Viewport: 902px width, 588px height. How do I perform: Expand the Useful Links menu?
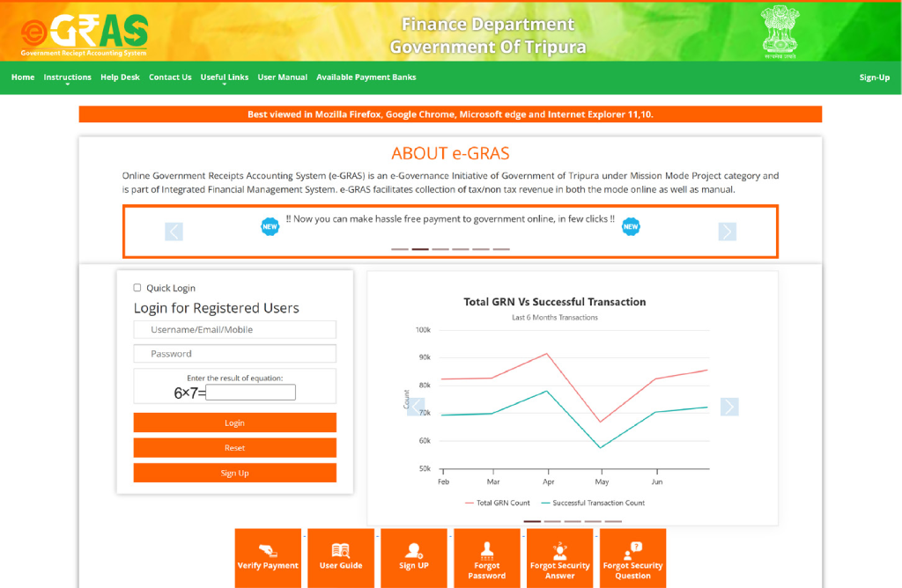pos(225,77)
